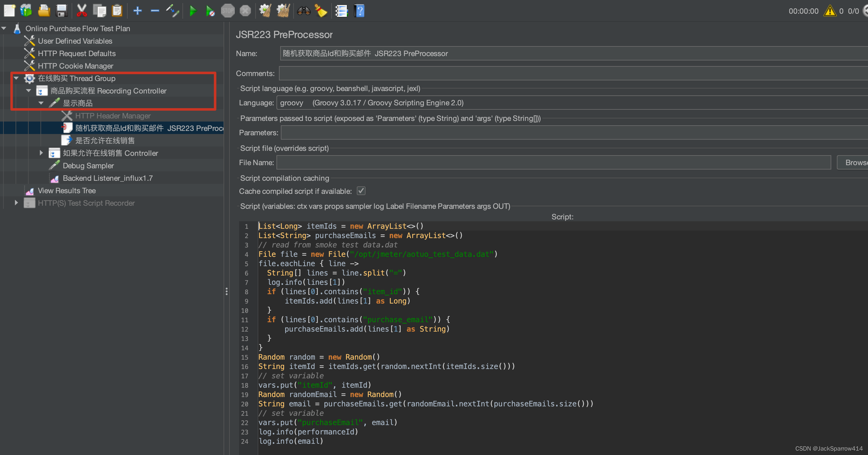Viewport: 868px width, 455px height.
Task: Click the Reset Search brush icon
Action: click(321, 11)
